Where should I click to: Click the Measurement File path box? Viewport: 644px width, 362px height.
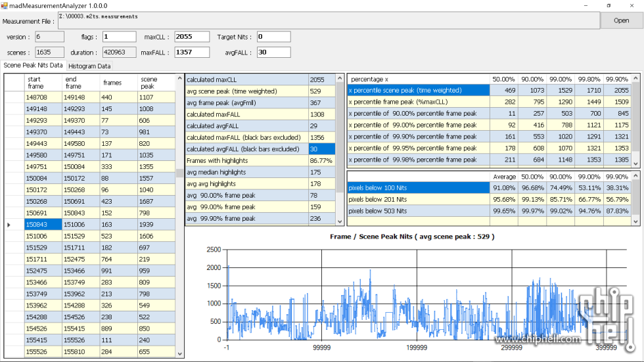point(329,20)
